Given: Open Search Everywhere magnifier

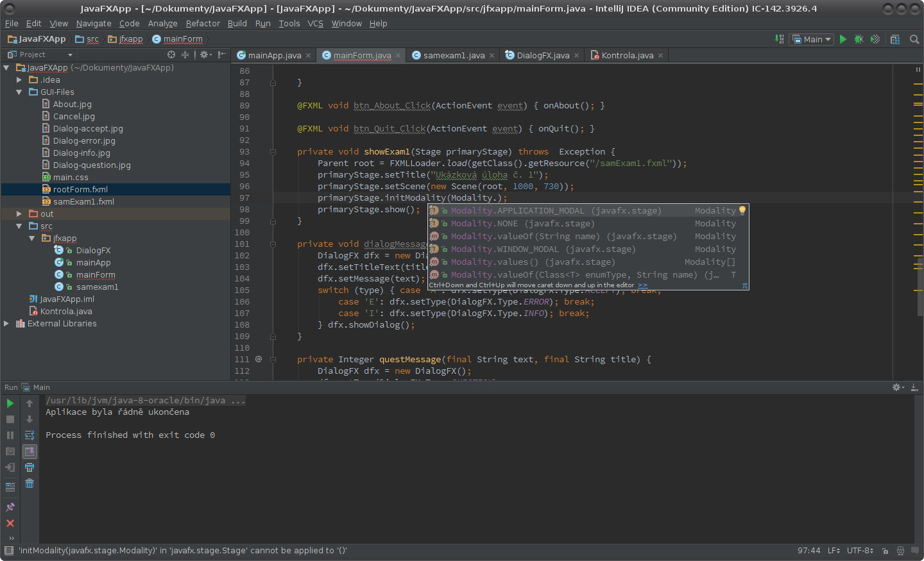Looking at the screenshot, I should [x=914, y=39].
